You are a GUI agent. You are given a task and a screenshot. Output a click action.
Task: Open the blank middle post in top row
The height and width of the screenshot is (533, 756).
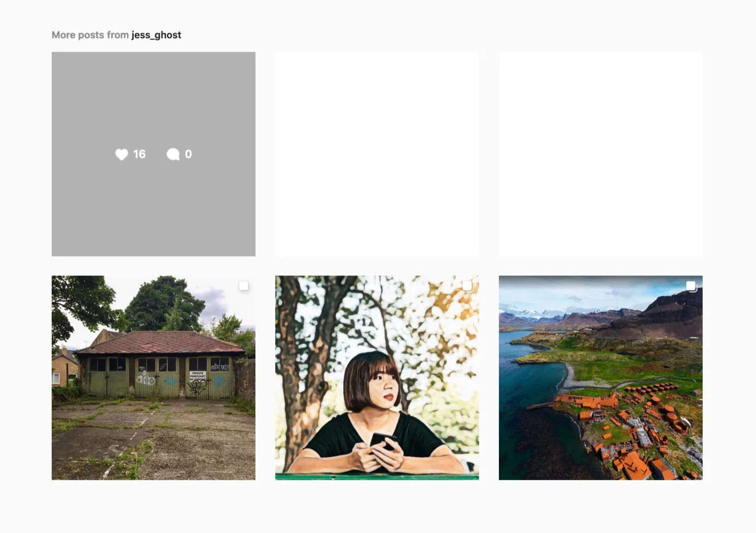tap(377, 154)
